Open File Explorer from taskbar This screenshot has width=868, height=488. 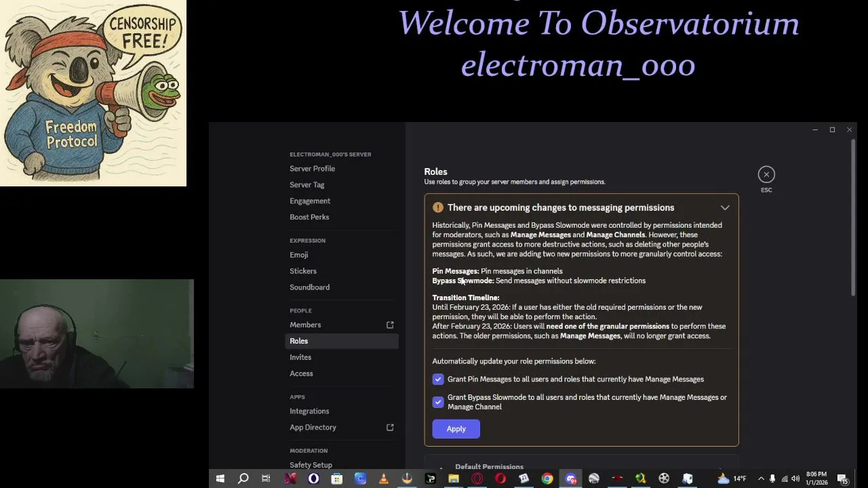point(454,479)
